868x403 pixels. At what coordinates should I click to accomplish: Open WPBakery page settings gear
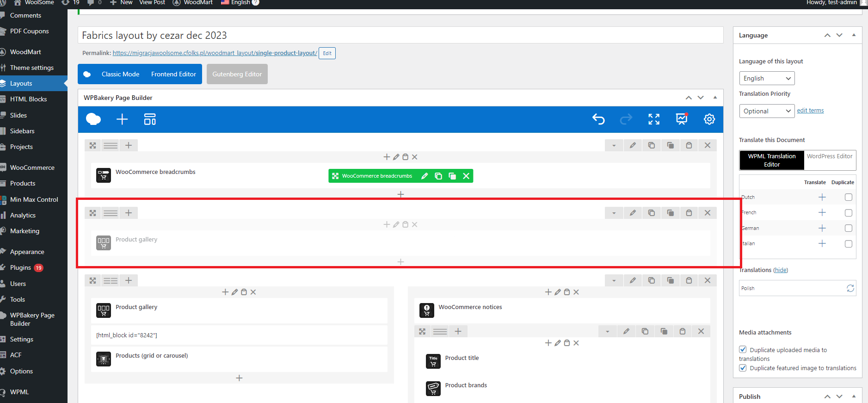[709, 119]
